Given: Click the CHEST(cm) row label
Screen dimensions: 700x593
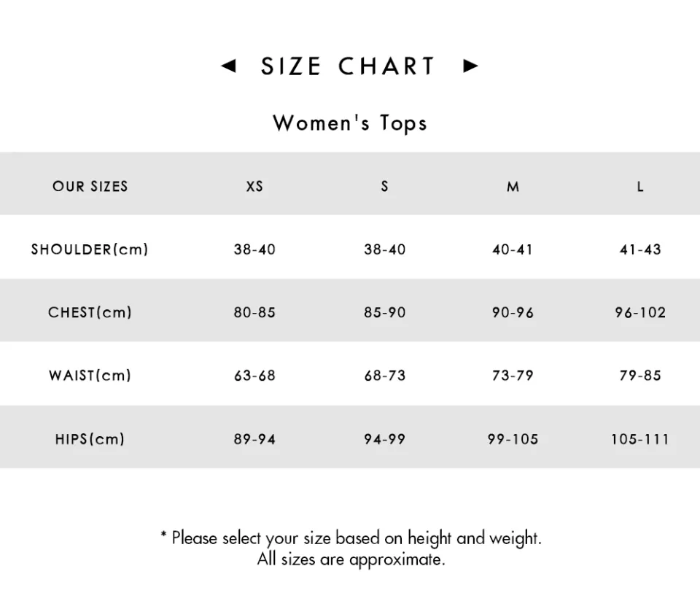Looking at the screenshot, I should coord(90,313).
